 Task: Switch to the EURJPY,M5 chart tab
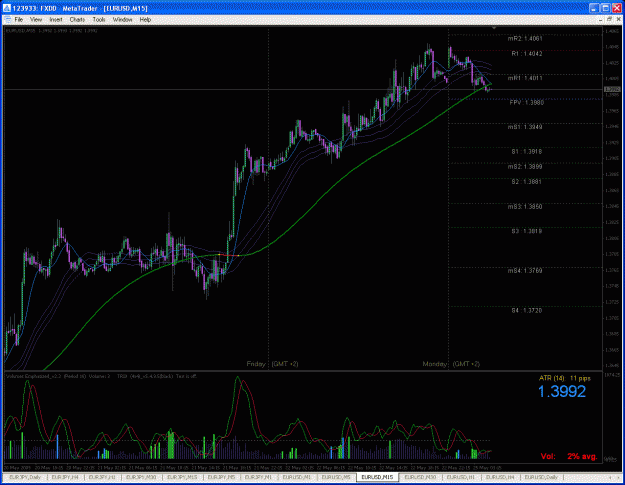pyautogui.click(x=221, y=477)
